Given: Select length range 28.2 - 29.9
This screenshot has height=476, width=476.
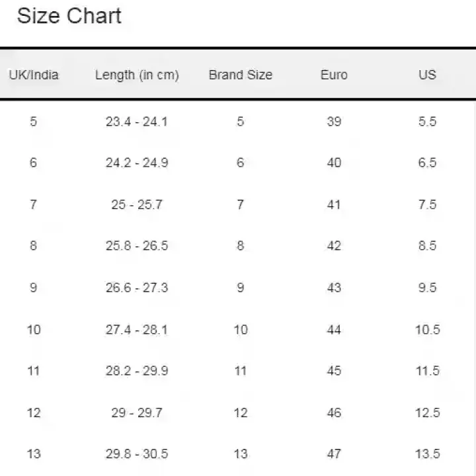Looking at the screenshot, I should click(137, 371).
